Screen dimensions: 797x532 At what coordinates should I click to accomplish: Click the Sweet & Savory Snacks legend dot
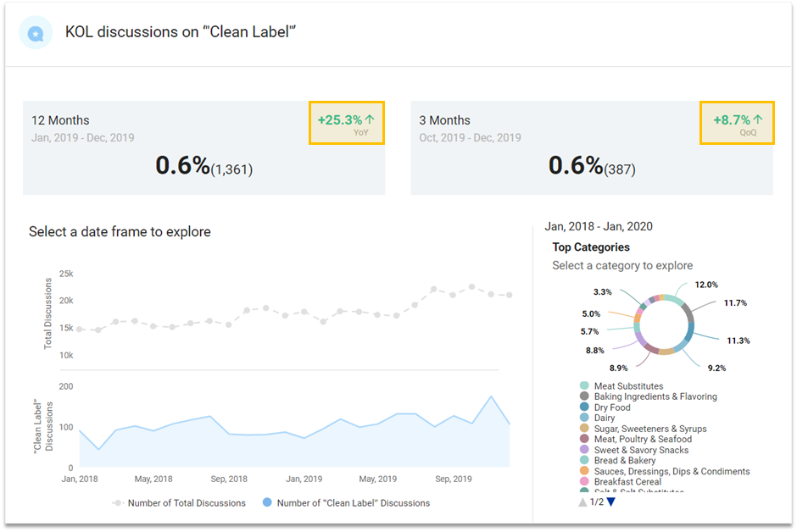tap(584, 450)
